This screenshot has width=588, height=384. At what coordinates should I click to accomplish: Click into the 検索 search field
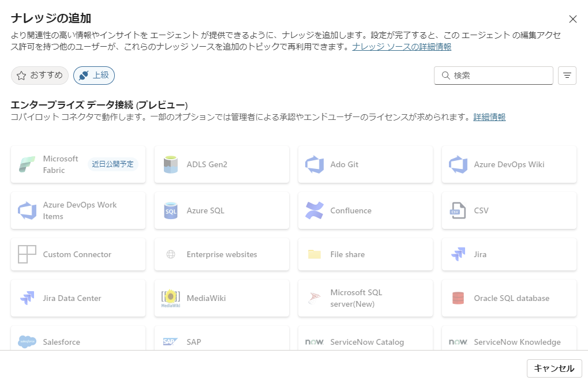pyautogui.click(x=493, y=76)
